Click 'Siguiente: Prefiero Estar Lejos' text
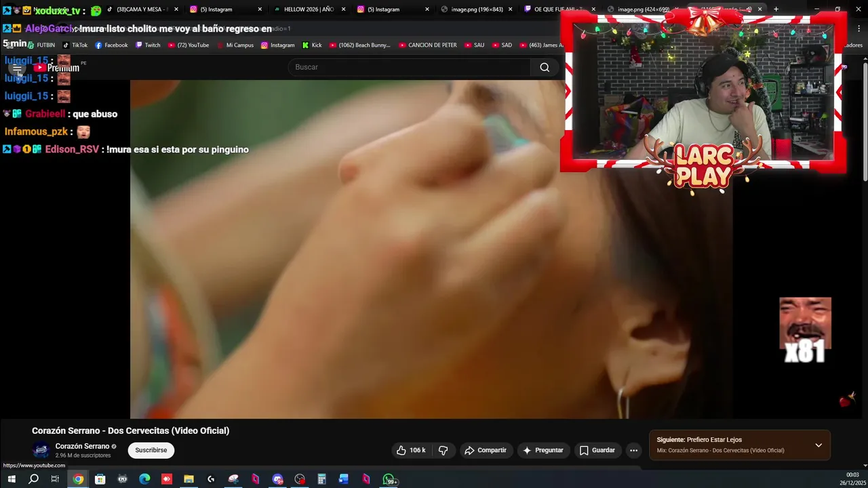This screenshot has height=488, width=868. point(699,440)
